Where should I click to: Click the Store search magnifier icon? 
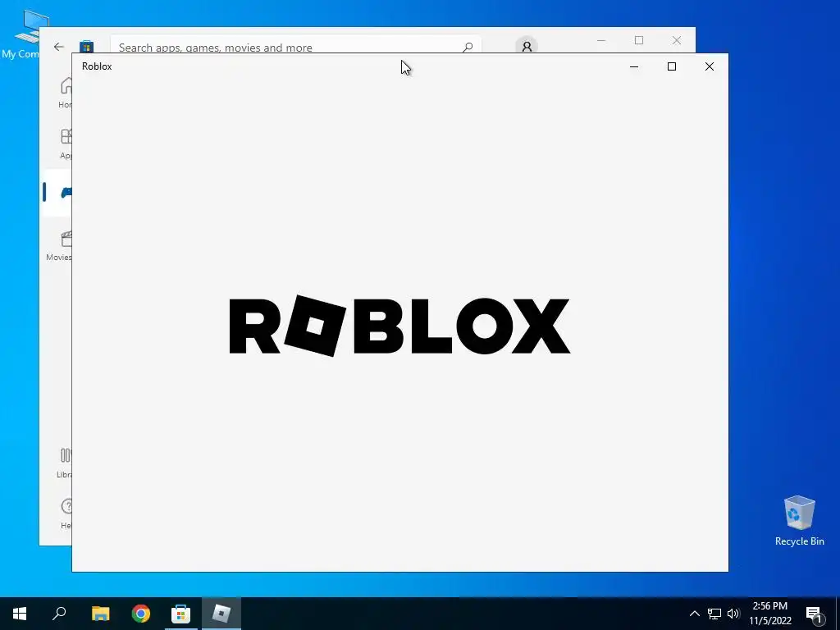468,47
